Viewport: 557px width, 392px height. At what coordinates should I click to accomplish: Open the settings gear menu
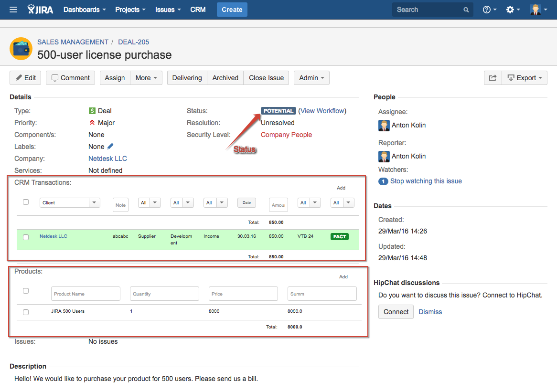pos(513,10)
